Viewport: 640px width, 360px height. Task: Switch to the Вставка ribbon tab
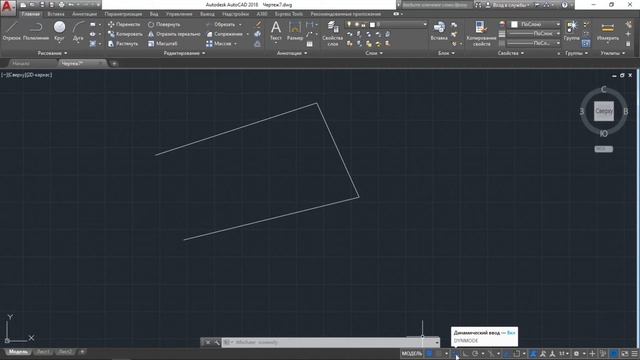[56, 14]
